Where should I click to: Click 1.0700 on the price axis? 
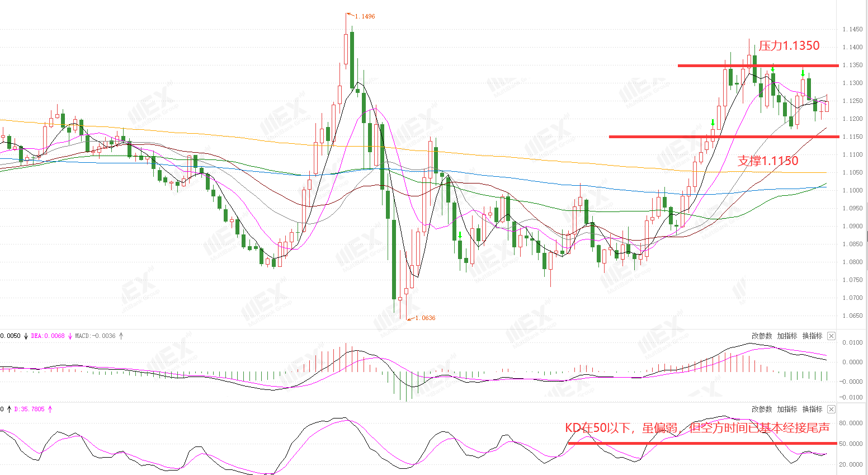coord(852,298)
